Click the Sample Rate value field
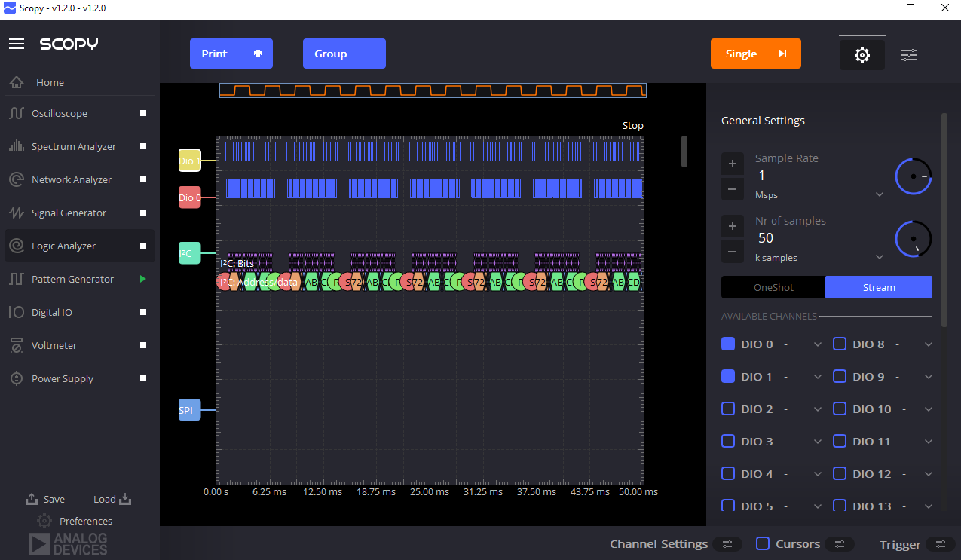The image size is (961, 560). tap(820, 176)
